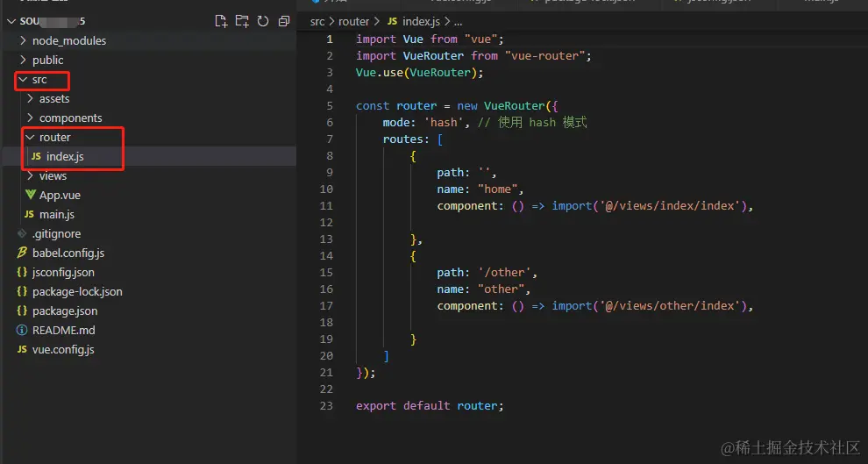Click the router breadcrumb segment
Image resolution: width=868 pixels, height=464 pixels.
pyautogui.click(x=353, y=21)
